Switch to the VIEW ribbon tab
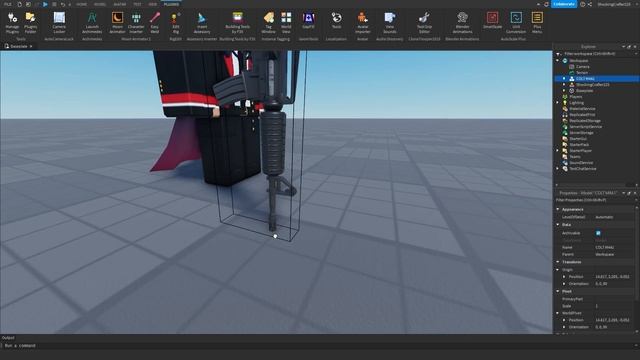The width and height of the screenshot is (640, 360). (x=153, y=4)
